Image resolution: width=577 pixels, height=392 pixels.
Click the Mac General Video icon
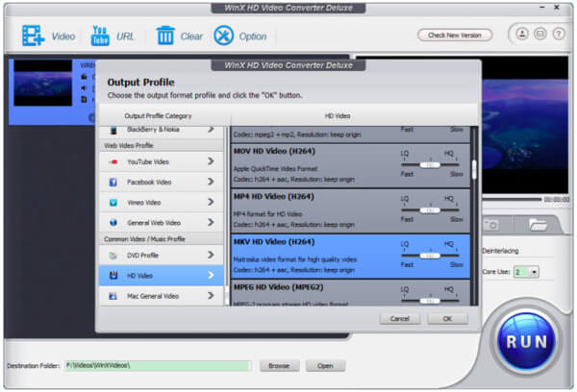click(x=113, y=296)
